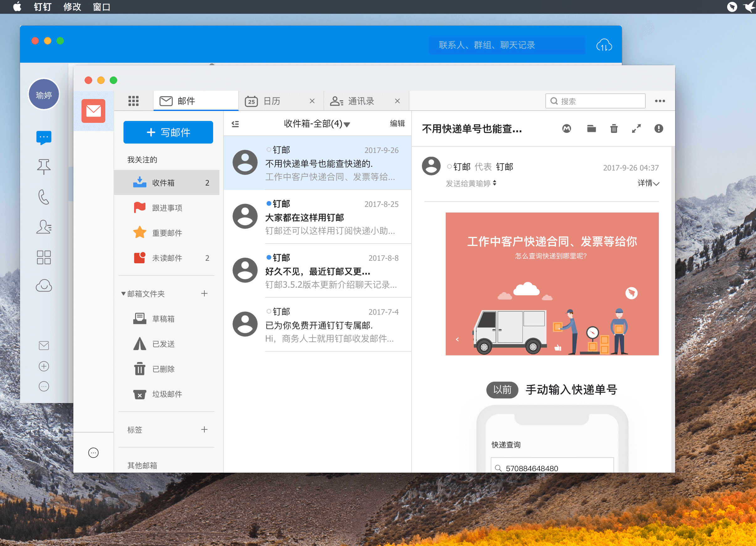Click the cloud upload/download icon in header
756x546 pixels.
604,45
